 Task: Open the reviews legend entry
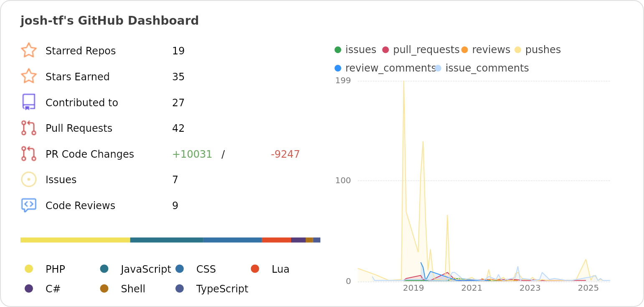[465, 49]
